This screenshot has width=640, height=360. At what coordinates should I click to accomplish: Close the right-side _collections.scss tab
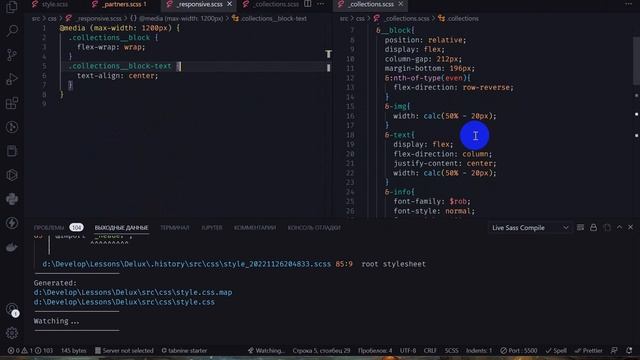pyautogui.click(x=400, y=4)
